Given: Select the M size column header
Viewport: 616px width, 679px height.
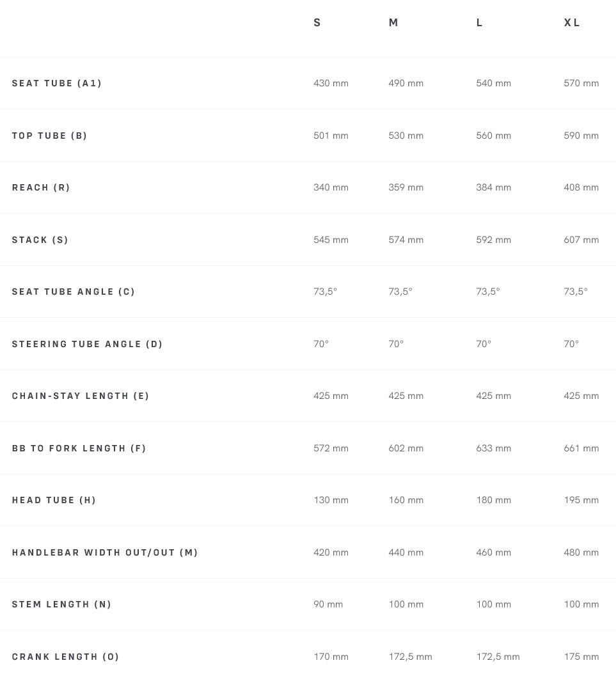Looking at the screenshot, I should [393, 23].
